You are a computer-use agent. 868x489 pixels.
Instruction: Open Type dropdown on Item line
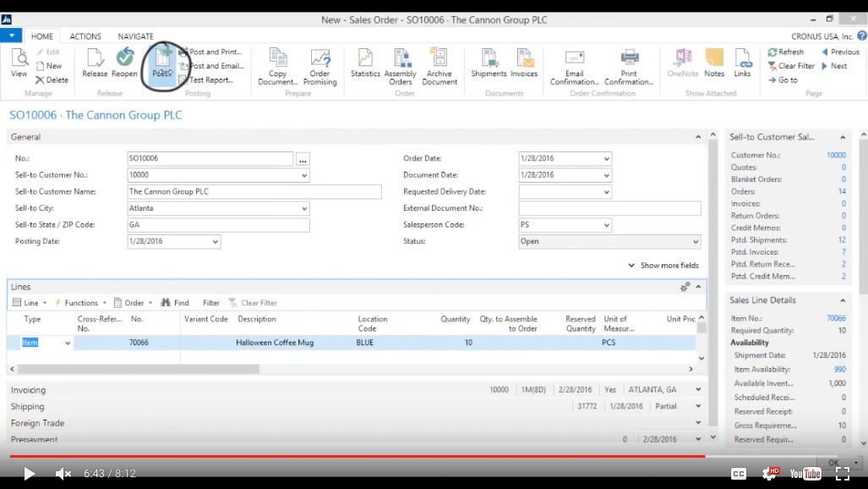[x=68, y=343]
